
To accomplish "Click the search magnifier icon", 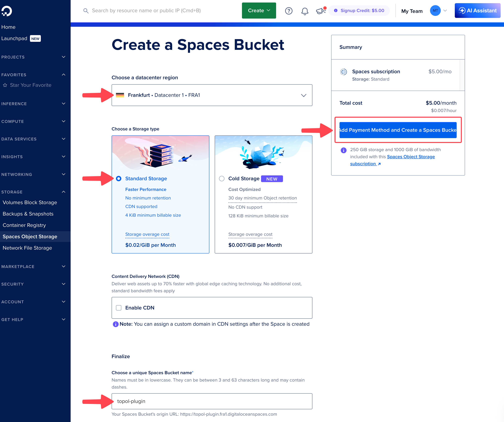I will pos(86,11).
